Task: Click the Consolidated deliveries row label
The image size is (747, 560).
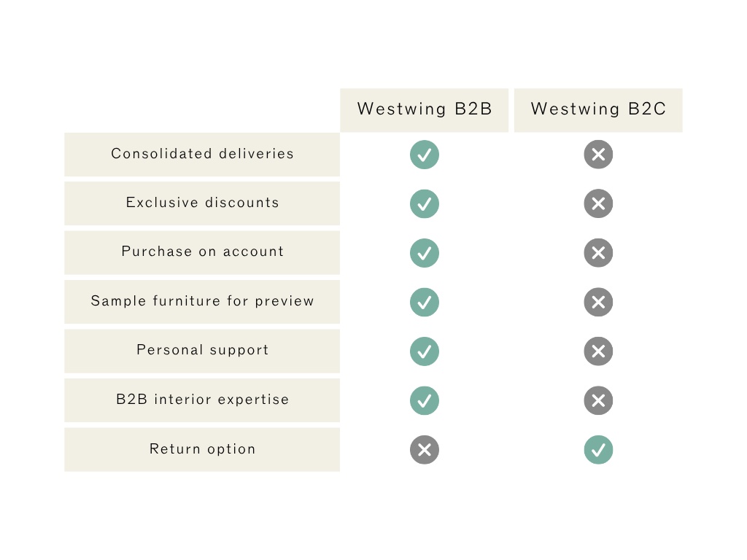Action: [202, 155]
